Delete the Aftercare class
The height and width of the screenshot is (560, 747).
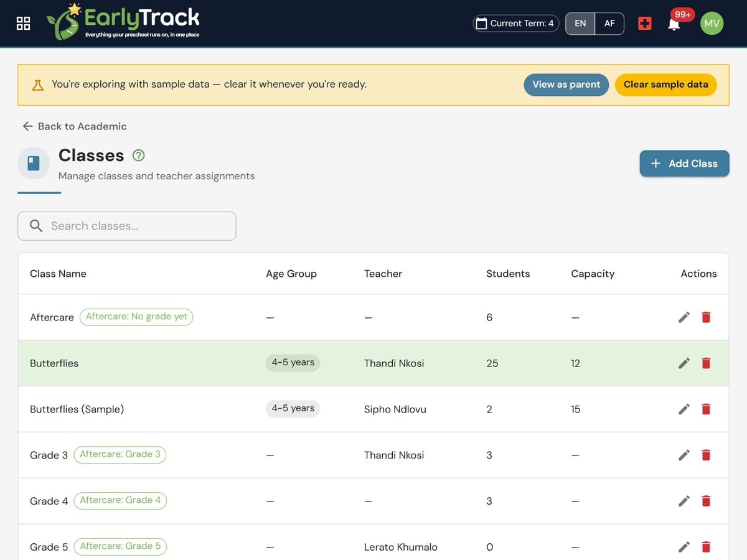pyautogui.click(x=706, y=317)
